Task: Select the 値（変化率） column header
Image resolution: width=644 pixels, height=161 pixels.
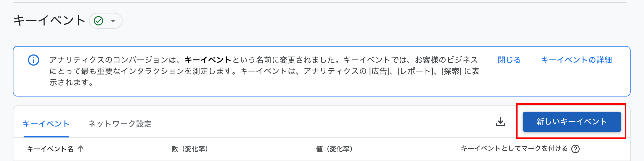Action: point(334,149)
